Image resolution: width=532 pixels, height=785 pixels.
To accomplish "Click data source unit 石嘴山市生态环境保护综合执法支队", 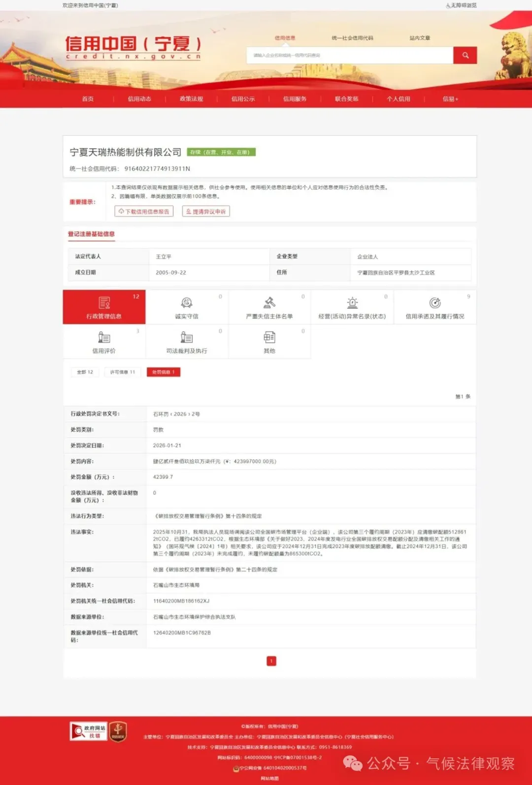I will click(194, 617).
